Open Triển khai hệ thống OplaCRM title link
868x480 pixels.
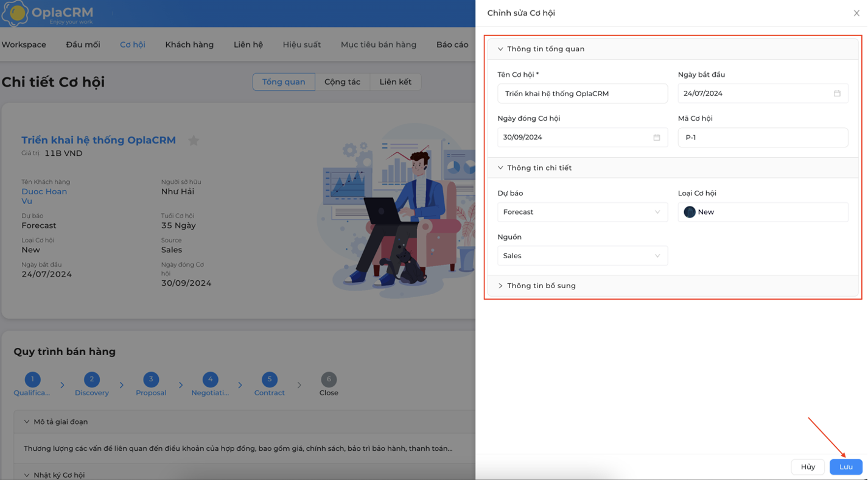point(99,140)
